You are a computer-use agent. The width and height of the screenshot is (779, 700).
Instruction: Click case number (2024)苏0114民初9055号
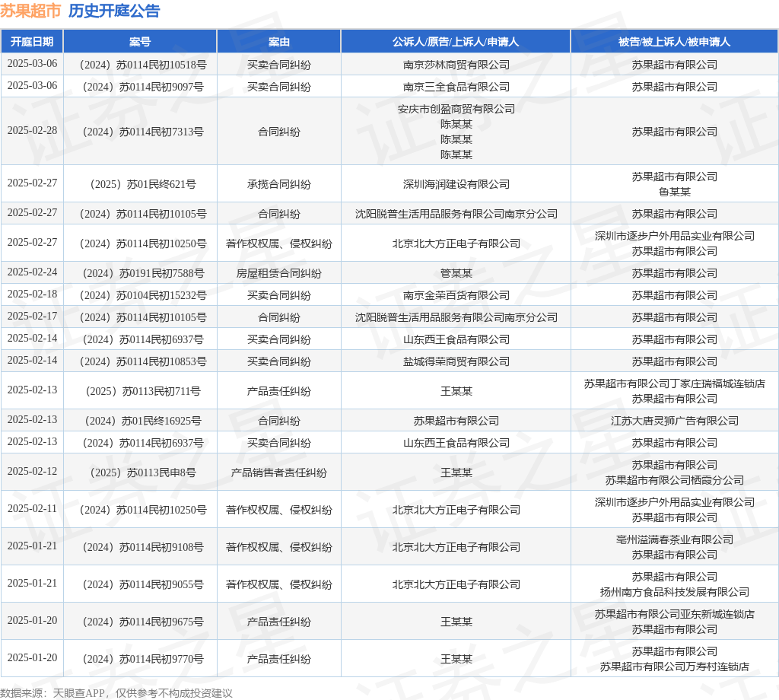click(142, 585)
